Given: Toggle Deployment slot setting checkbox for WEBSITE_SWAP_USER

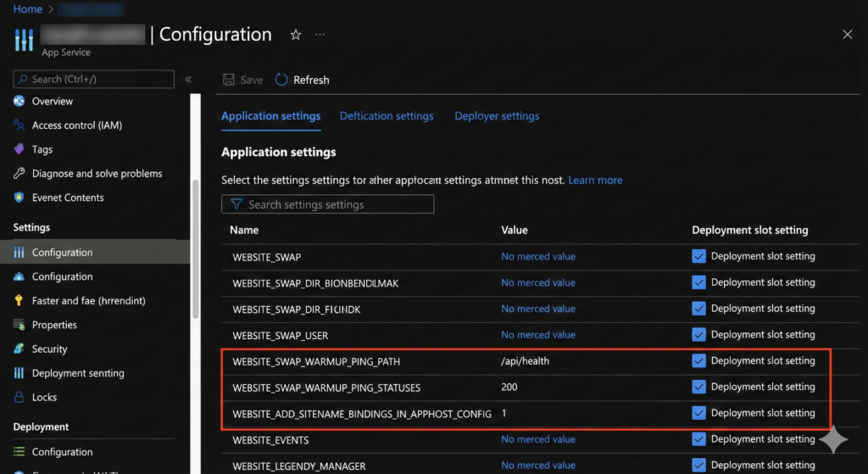Looking at the screenshot, I should pos(698,334).
